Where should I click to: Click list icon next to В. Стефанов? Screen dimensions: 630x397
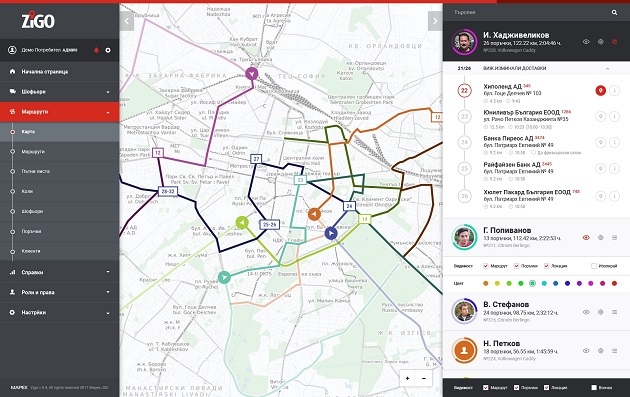coord(614,312)
